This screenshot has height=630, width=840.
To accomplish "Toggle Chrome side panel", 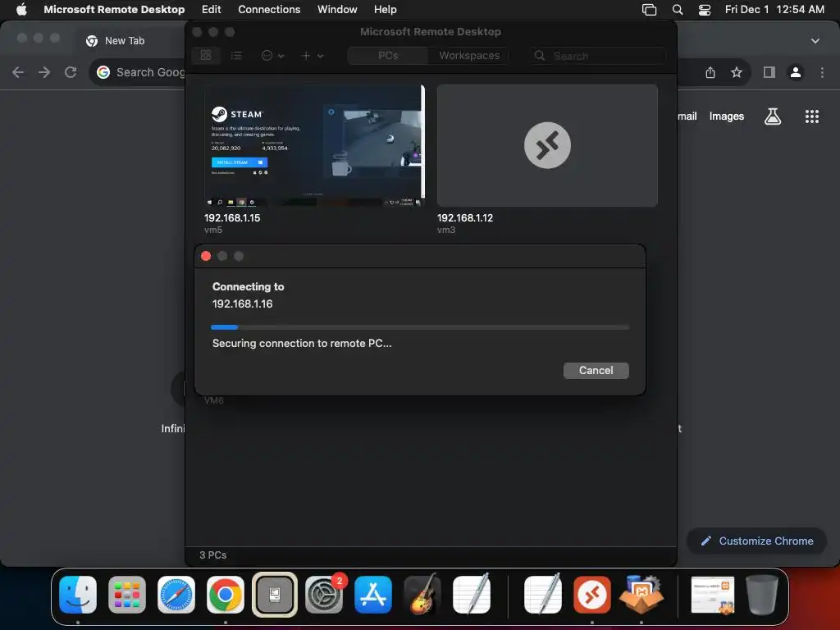I will click(x=769, y=72).
